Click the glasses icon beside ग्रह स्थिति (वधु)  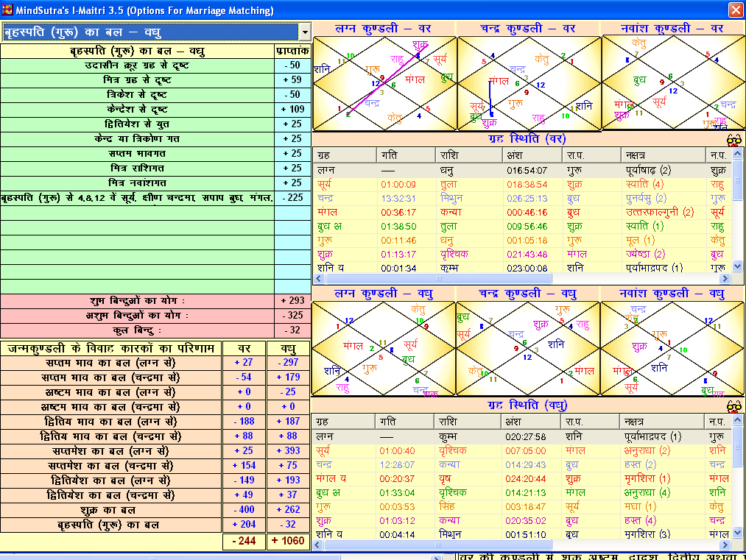click(734, 405)
